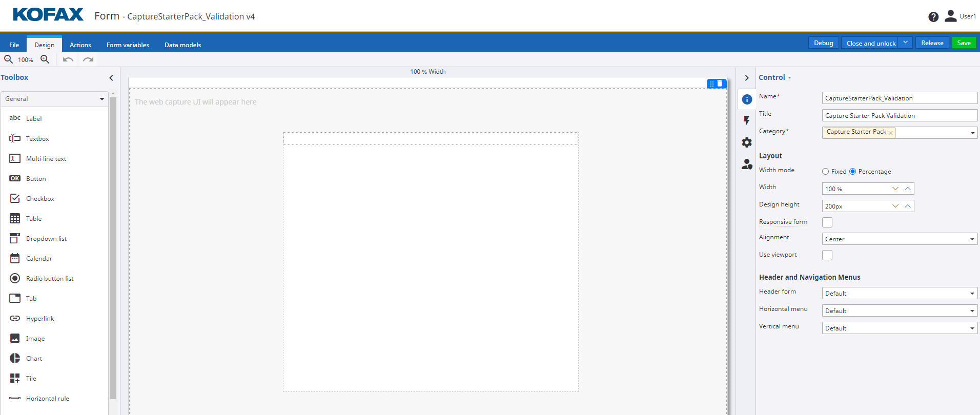Image resolution: width=980 pixels, height=415 pixels.
Task: Open the Alignment dropdown
Action: [x=900, y=239]
